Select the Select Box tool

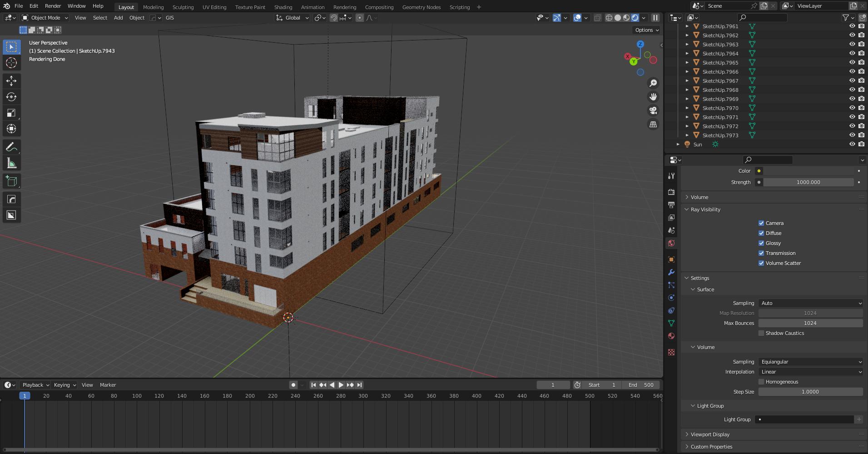(11, 47)
